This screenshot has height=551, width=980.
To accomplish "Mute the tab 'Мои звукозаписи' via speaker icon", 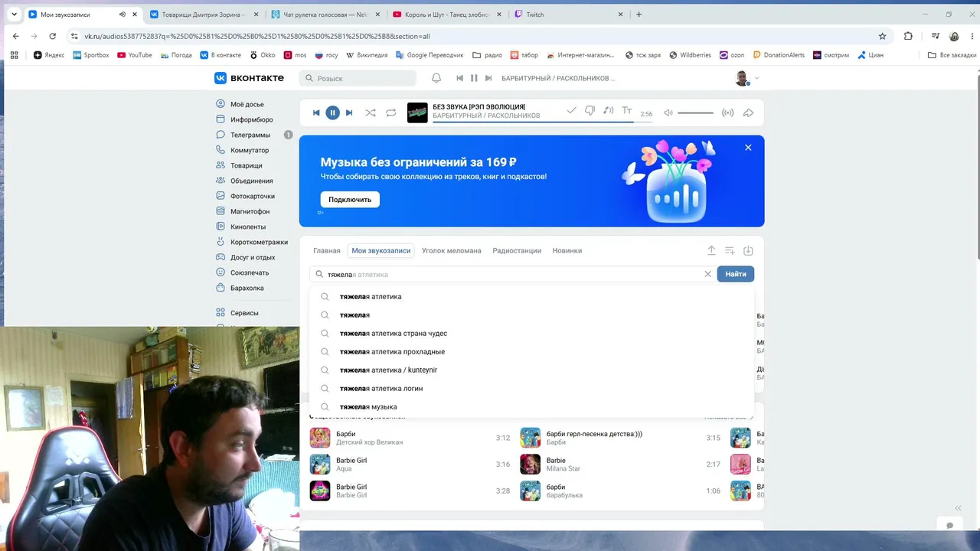I will pyautogui.click(x=122, y=15).
